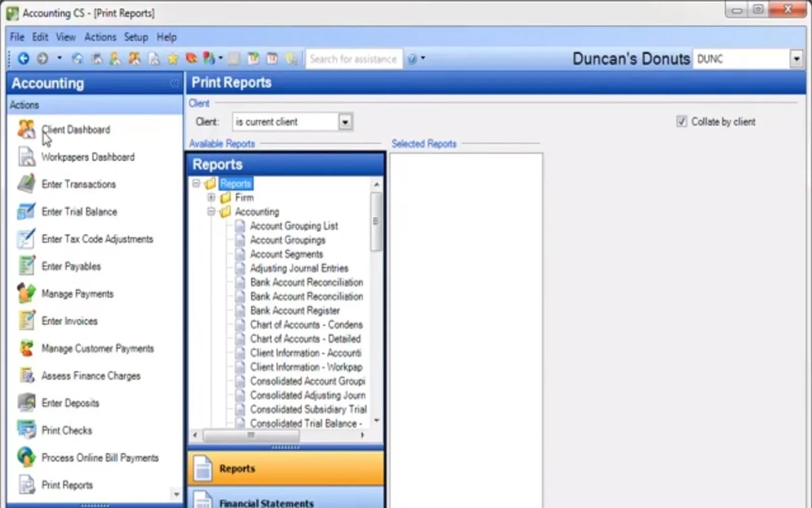Open the help icon dropdown arrow
812x508 pixels.
tap(423, 58)
